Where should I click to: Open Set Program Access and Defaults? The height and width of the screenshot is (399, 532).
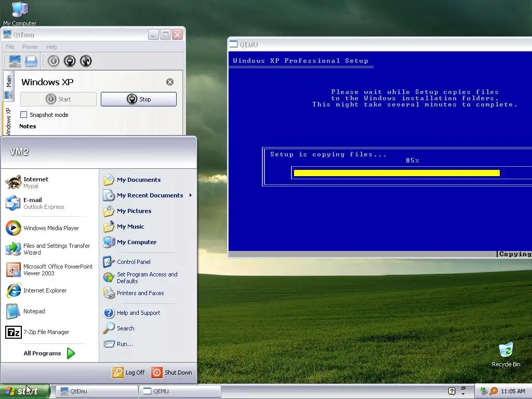click(x=148, y=277)
